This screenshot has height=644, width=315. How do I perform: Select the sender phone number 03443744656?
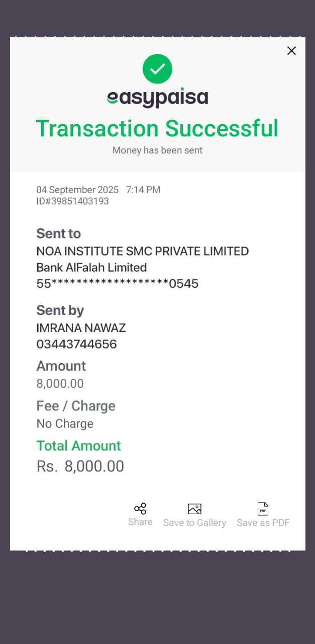[76, 344]
